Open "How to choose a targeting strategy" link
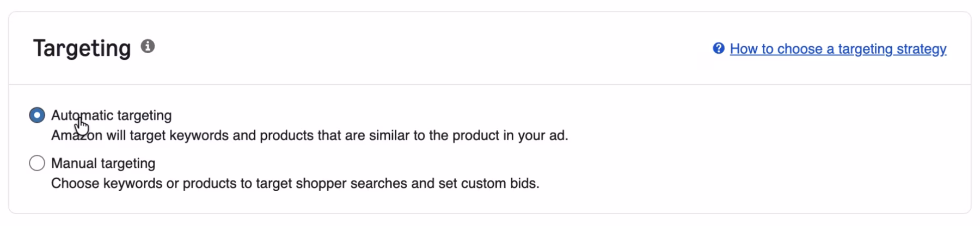The image size is (980, 226). point(837,49)
